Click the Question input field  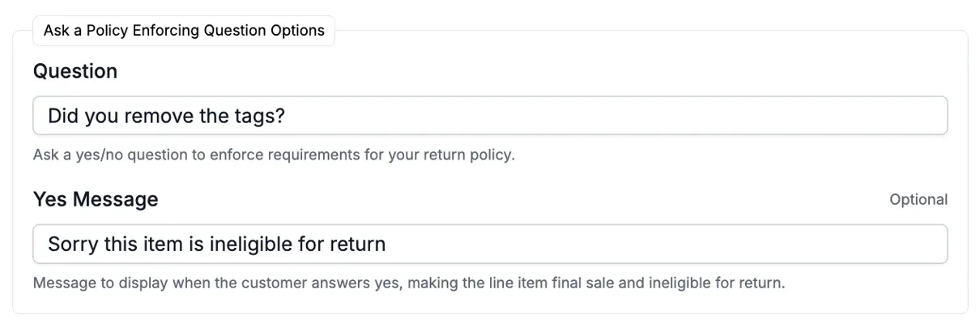coord(489,116)
